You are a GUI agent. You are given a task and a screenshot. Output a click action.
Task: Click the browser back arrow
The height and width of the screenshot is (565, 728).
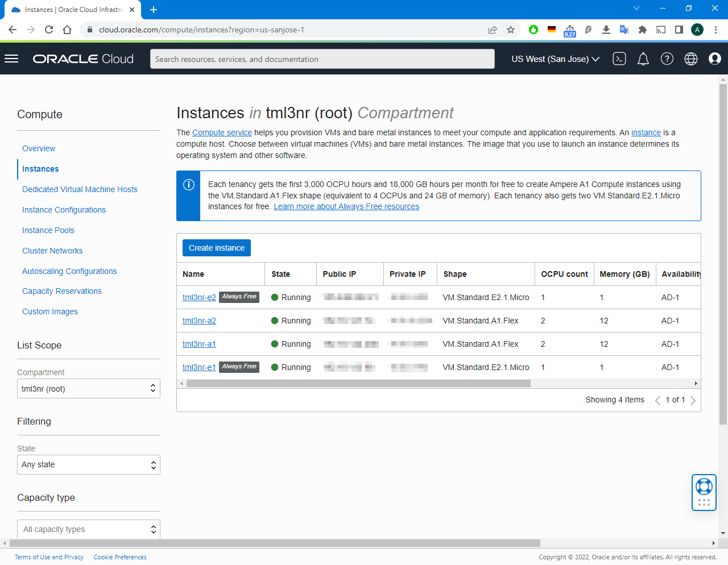click(x=13, y=30)
